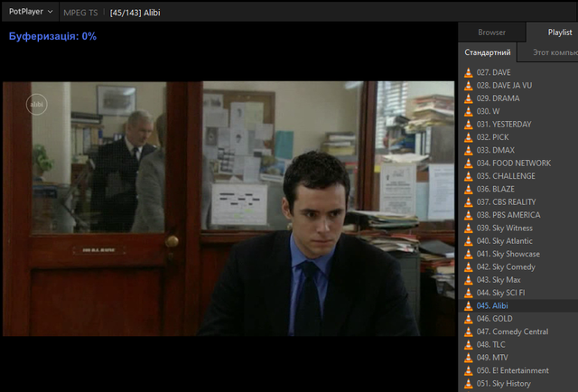Click the cone icon next to 028. DAVE JA VU
Screen dimensions: 578x392
[468, 85]
